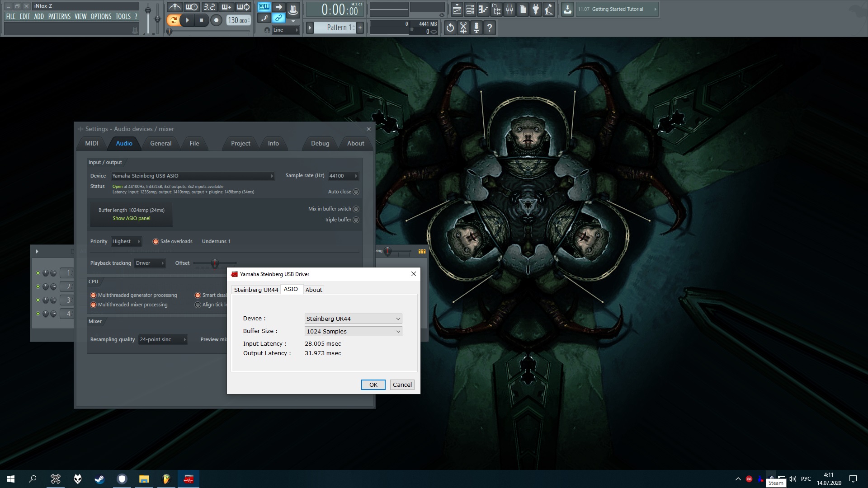
Task: Click the main volume slider
Action: click(148, 18)
